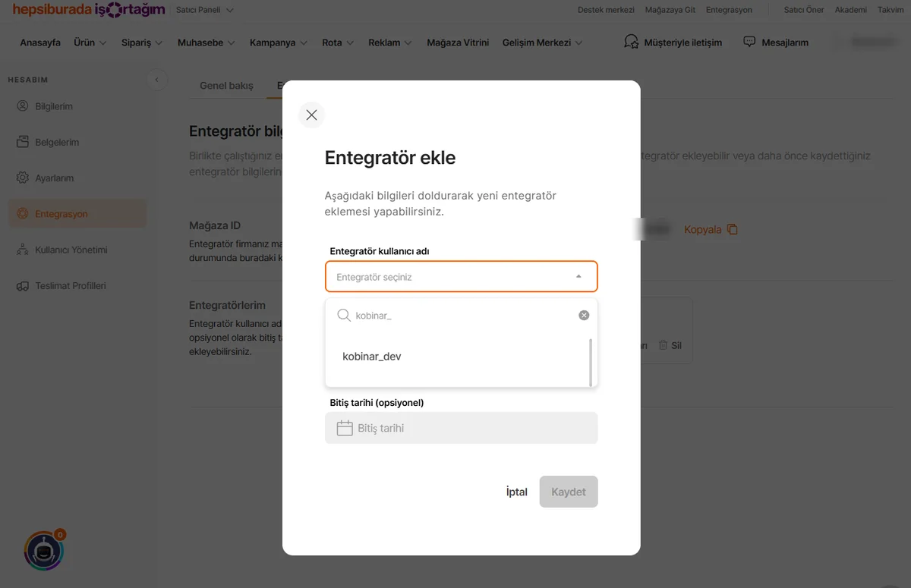Click the dropdown list scrollbar
The height and width of the screenshot is (588, 911).
(591, 362)
